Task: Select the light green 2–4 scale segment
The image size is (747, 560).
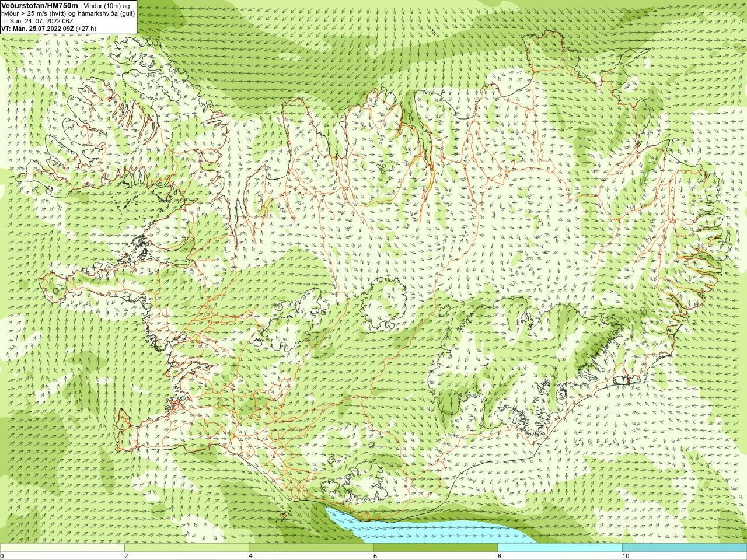Action: [187, 548]
